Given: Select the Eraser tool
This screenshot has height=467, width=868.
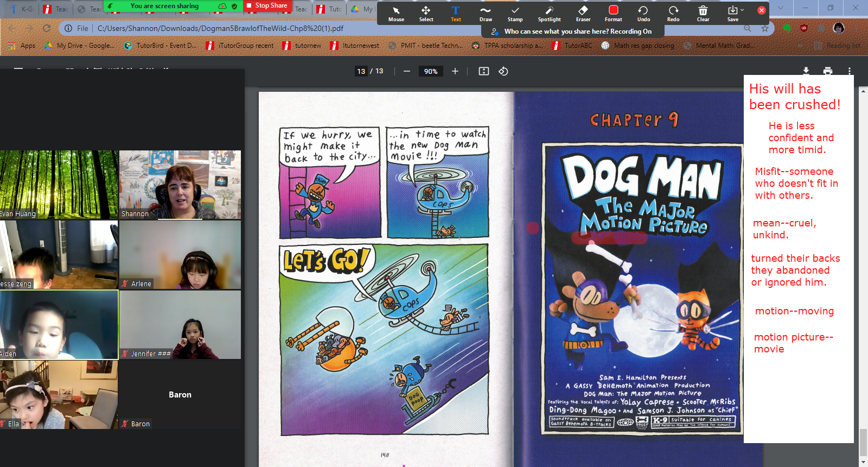Looking at the screenshot, I should (x=583, y=14).
